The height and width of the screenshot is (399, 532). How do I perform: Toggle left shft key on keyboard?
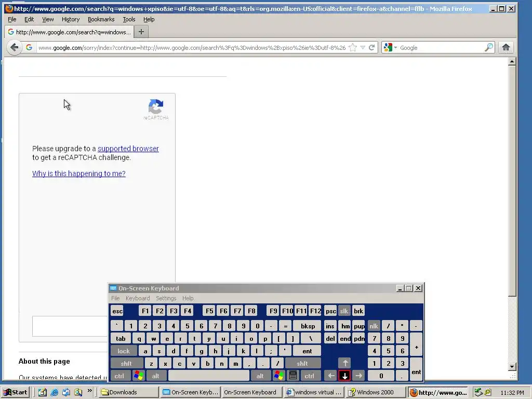click(126, 363)
